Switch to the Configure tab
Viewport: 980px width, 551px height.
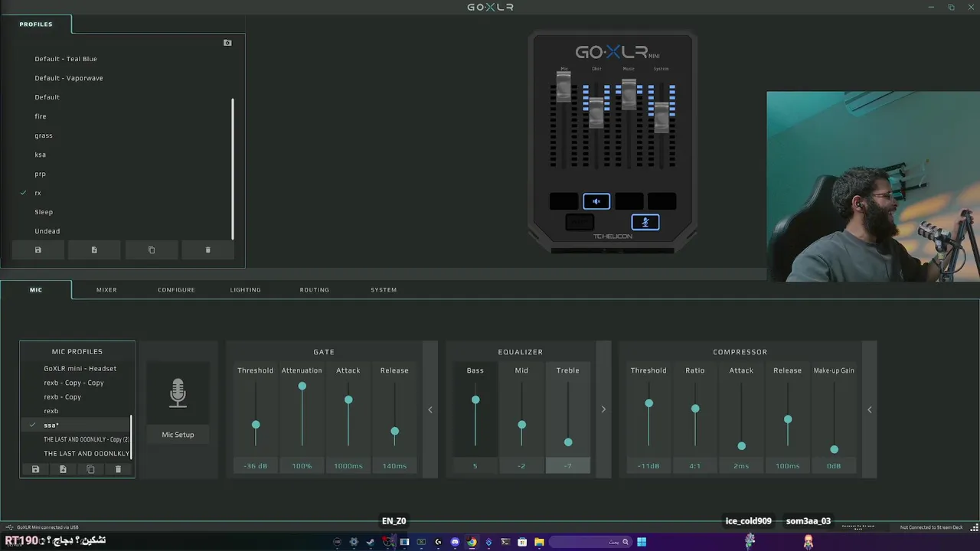(x=176, y=290)
